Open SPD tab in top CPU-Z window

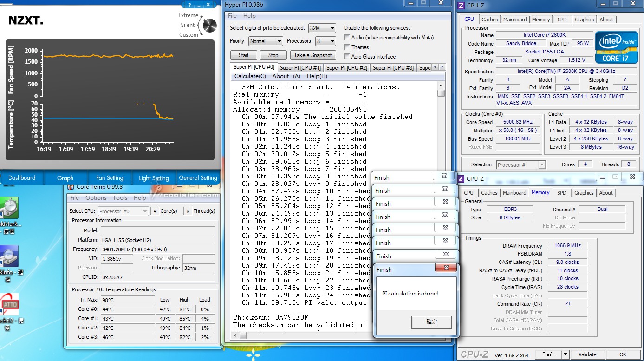(562, 20)
